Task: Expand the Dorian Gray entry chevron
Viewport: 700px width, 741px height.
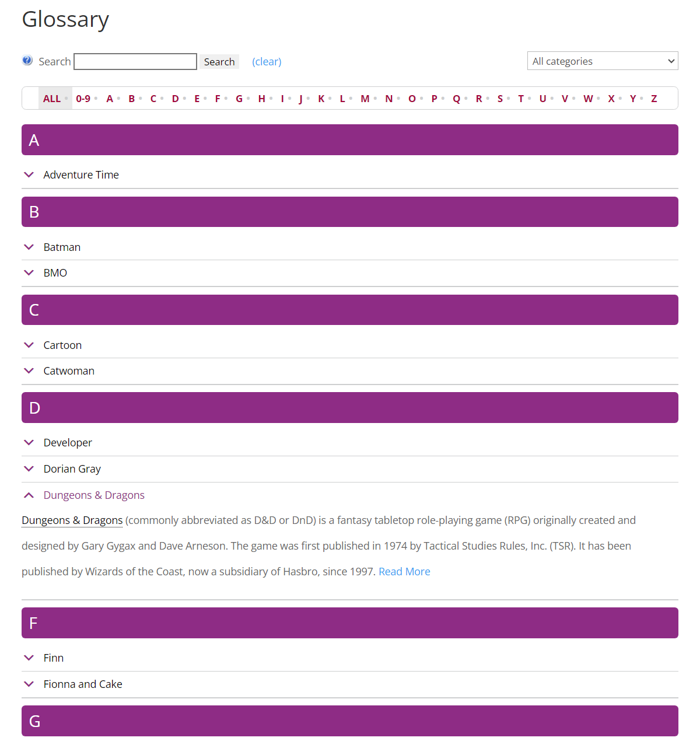Action: point(29,469)
